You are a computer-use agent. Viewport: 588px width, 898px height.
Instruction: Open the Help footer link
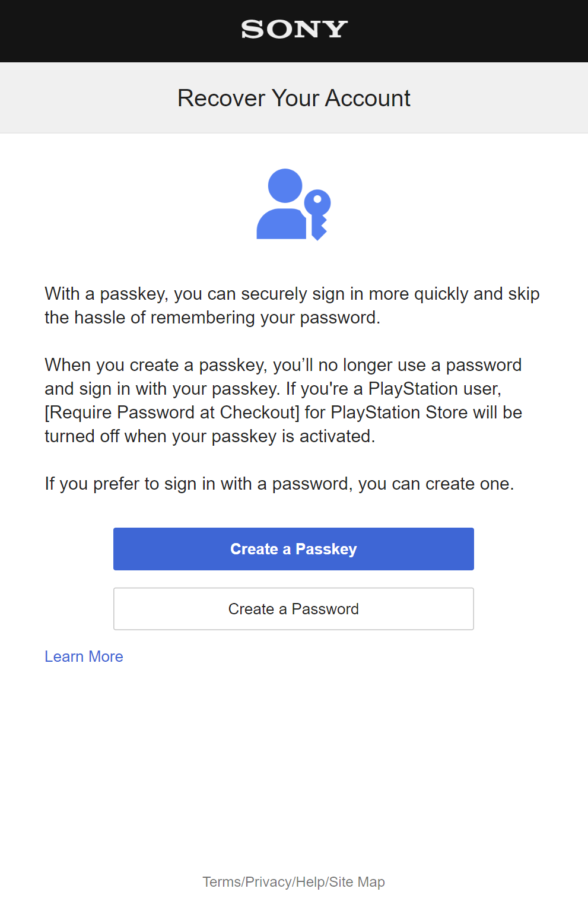tap(310, 882)
